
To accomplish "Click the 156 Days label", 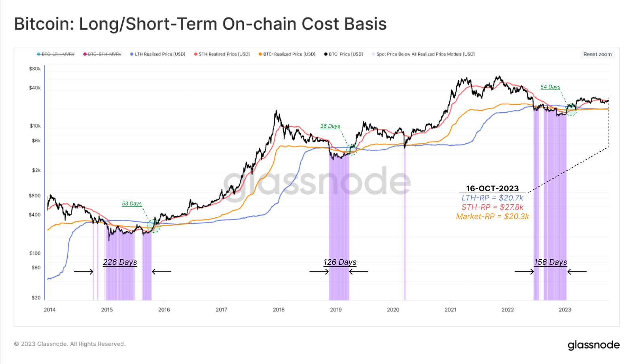I will [550, 262].
